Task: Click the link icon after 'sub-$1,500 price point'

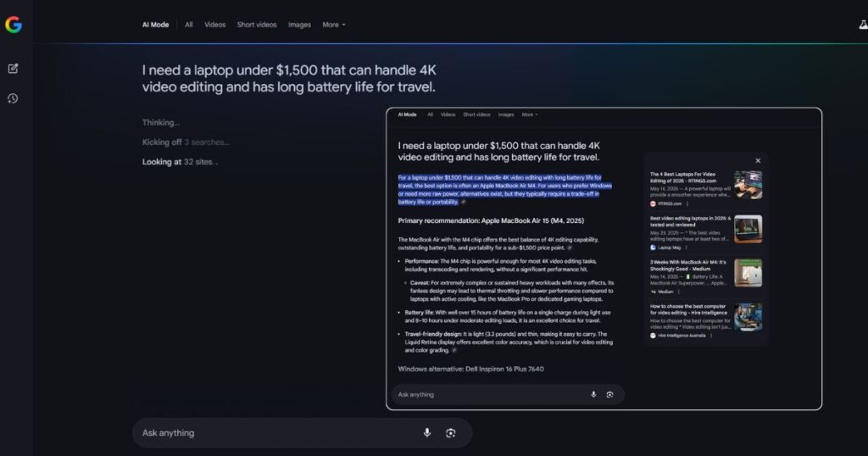Action: pos(570,248)
